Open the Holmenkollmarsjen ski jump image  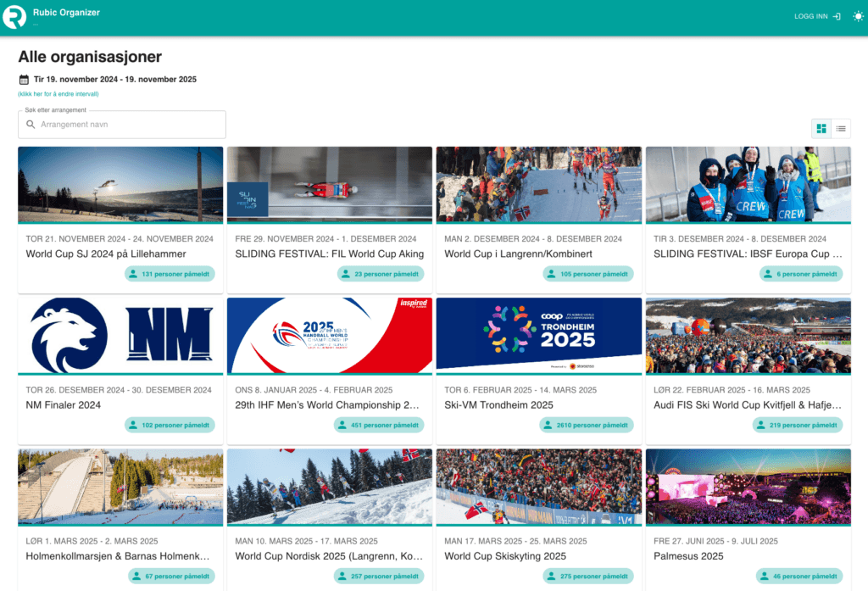pyautogui.click(x=120, y=487)
